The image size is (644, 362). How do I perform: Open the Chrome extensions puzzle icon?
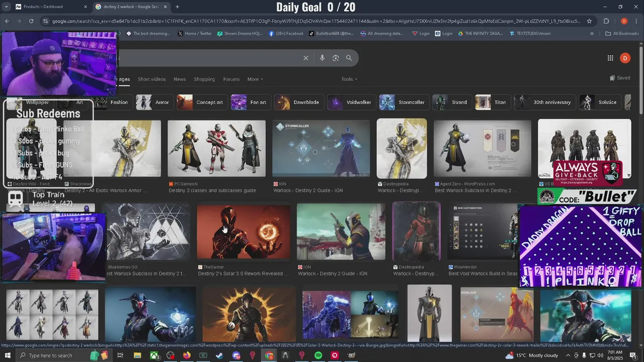[606, 21]
